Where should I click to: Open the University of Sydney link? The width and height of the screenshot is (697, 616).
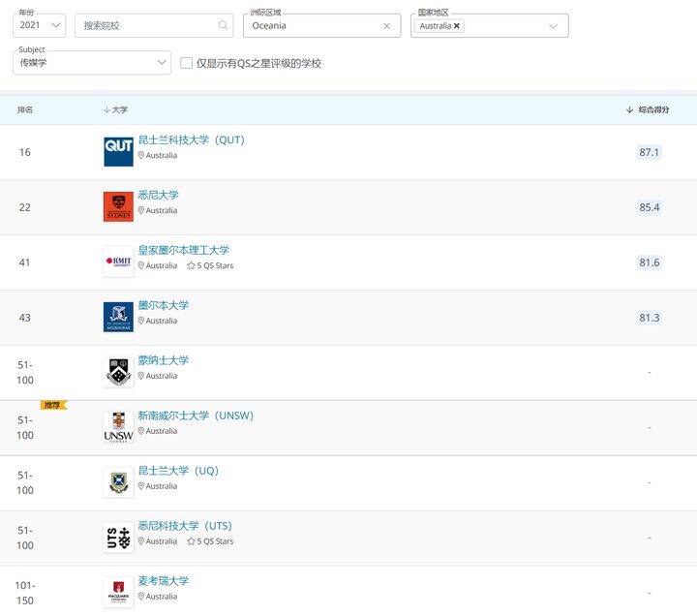(158, 195)
